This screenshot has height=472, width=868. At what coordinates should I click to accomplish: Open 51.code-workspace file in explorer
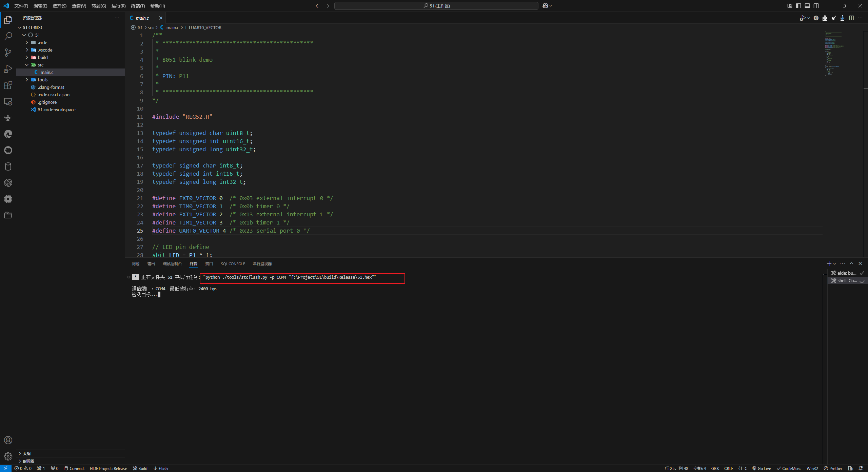(x=71, y=110)
